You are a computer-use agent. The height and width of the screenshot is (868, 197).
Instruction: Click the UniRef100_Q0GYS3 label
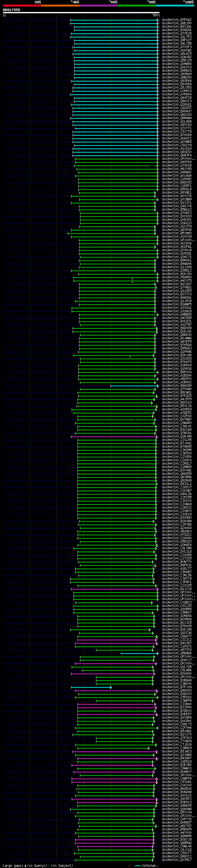coord(177,67)
